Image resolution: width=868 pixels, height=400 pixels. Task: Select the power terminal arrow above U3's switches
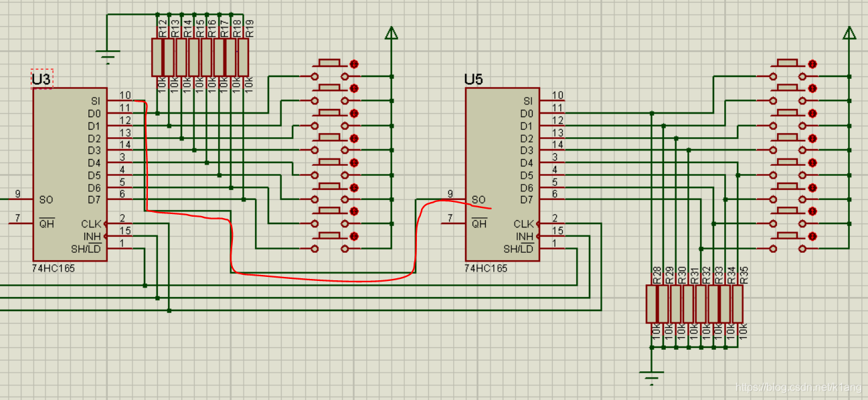coord(392,33)
